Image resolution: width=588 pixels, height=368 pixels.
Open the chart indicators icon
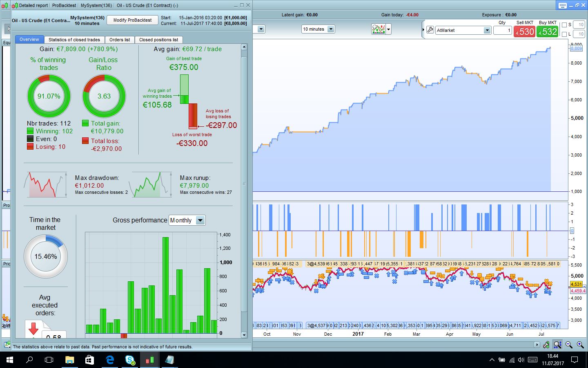pyautogui.click(x=378, y=29)
